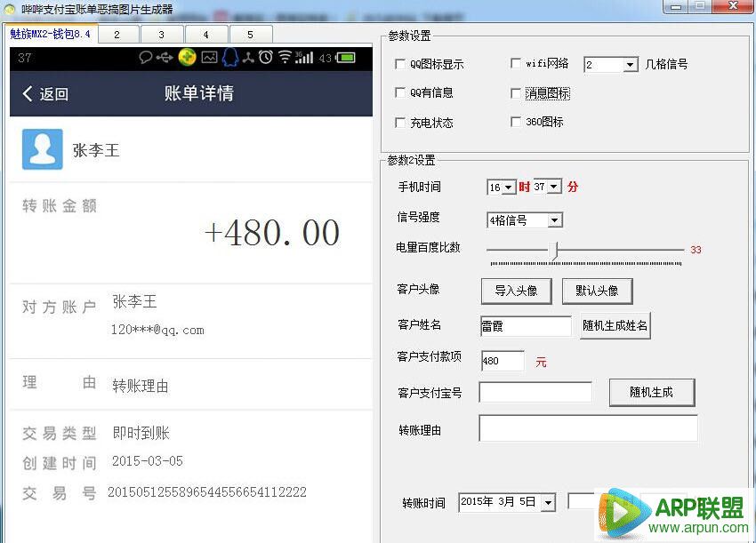Switch to tab 4
This screenshot has height=543, width=756.
point(205,35)
